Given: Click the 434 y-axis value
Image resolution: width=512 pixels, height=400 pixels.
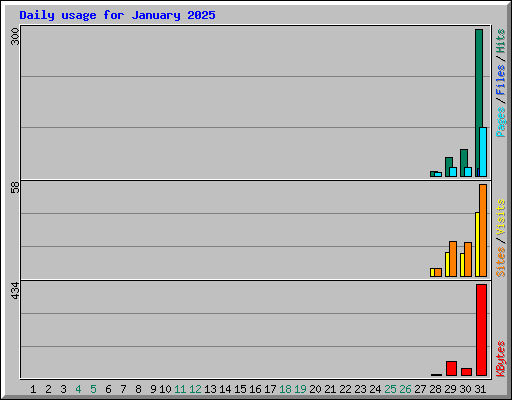Looking at the screenshot, I should (15, 291).
